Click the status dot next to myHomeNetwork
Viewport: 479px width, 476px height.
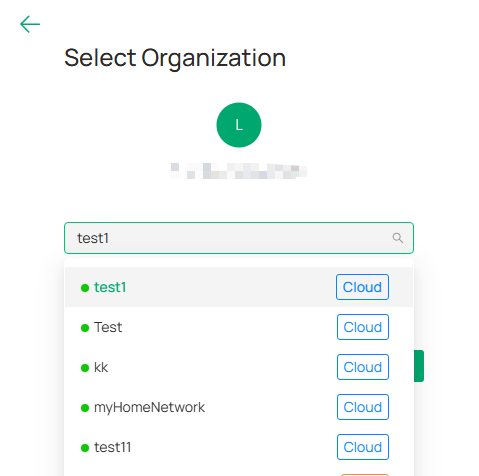85,408
